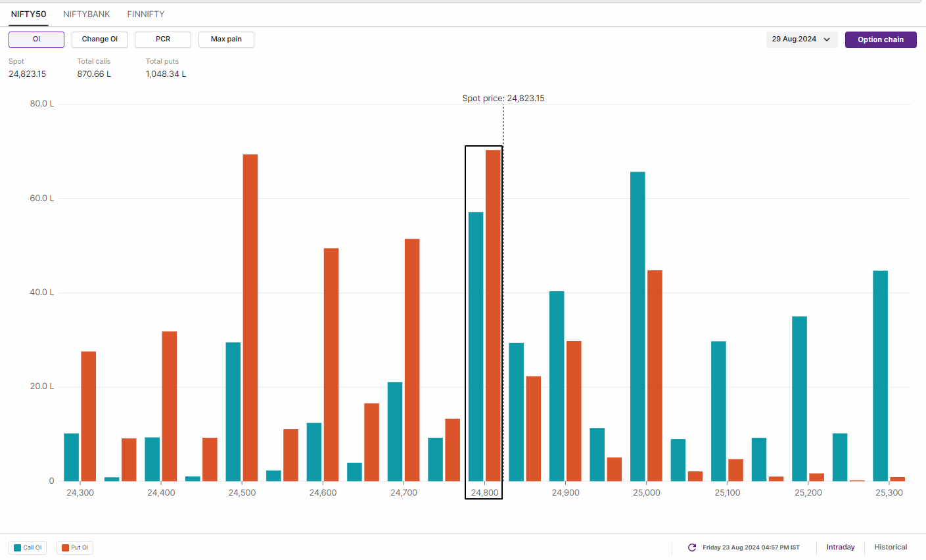The height and width of the screenshot is (560, 926).
Task: Switch to the NIFTYBANK tab
Action: pyautogui.click(x=87, y=14)
